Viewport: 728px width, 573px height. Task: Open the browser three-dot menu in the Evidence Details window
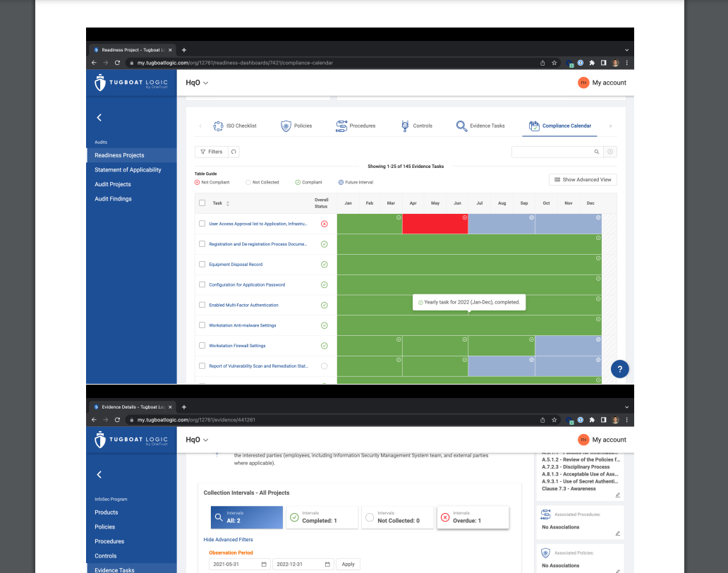point(627,420)
